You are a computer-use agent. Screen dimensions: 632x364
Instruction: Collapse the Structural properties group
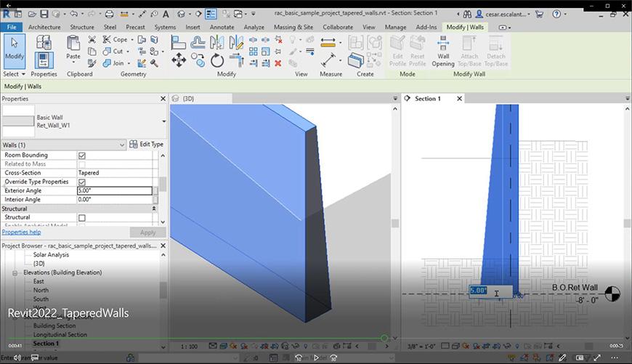click(153, 209)
